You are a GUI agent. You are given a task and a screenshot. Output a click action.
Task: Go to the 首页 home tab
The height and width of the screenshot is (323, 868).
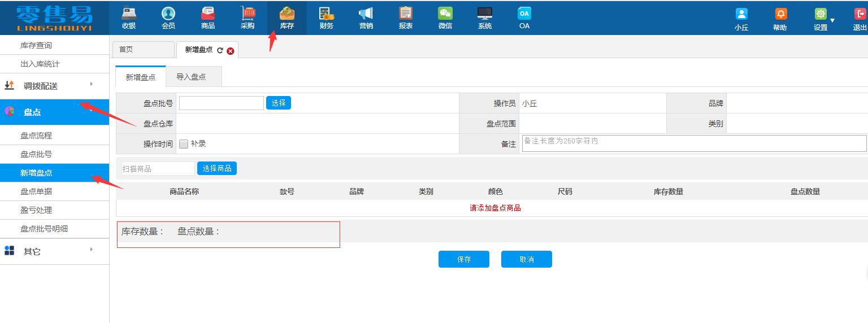[143, 50]
